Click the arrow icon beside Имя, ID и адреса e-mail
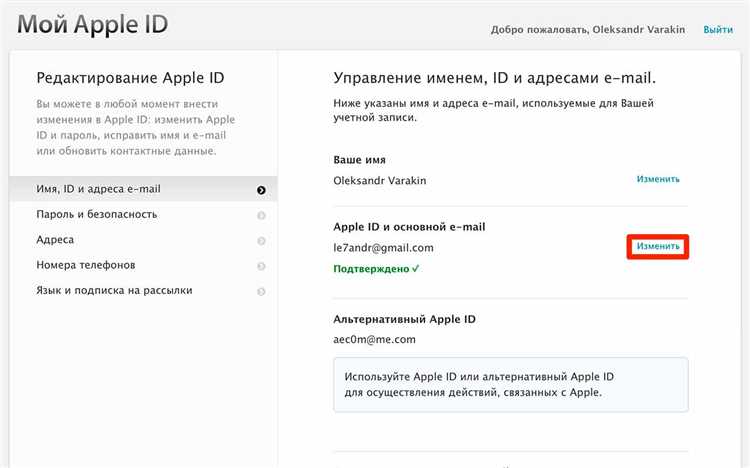Screen dimensions: 750x468 tap(261, 190)
